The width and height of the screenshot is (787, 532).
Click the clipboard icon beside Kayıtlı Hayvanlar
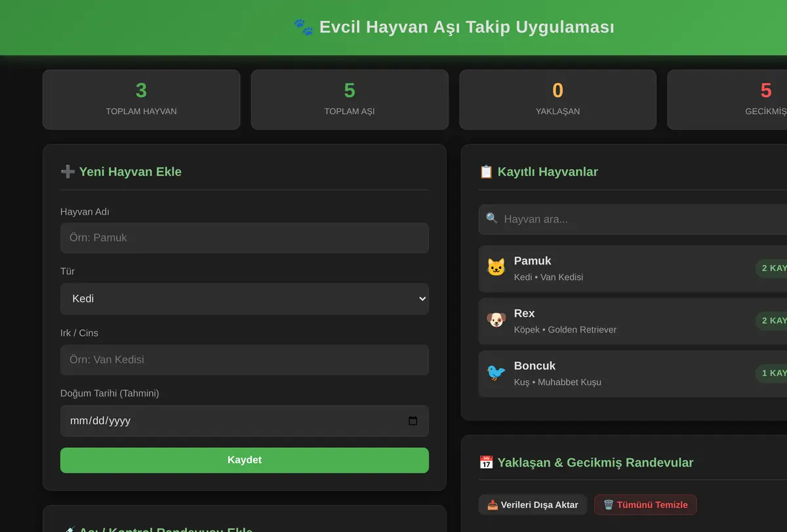(x=486, y=172)
